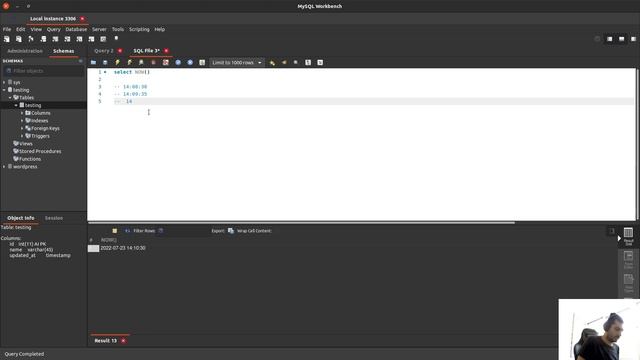Expand the sys schema
This screenshot has height=360, width=640.
click(x=4, y=82)
